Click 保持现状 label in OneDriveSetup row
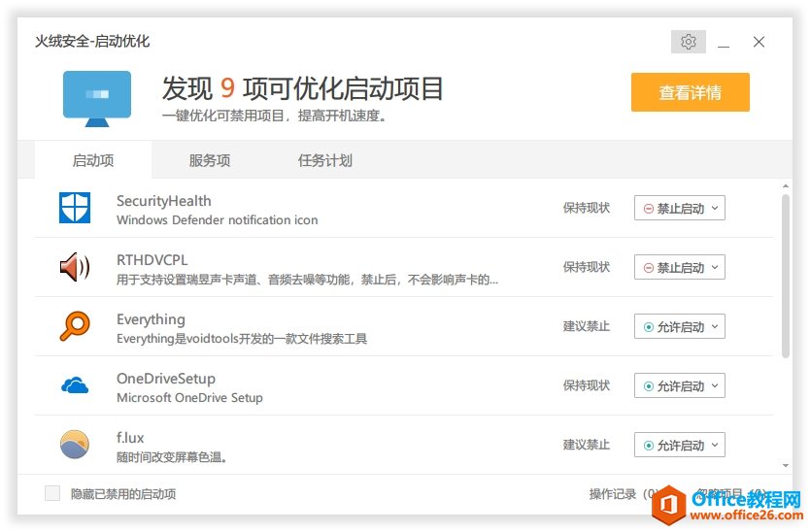This screenshot has width=810, height=532. 587,385
